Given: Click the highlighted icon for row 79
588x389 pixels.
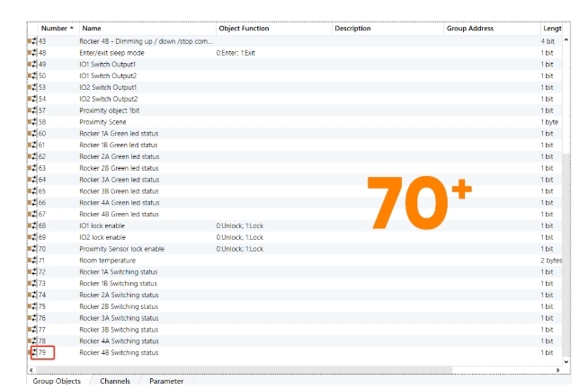Looking at the screenshot, I should click(x=33, y=352).
